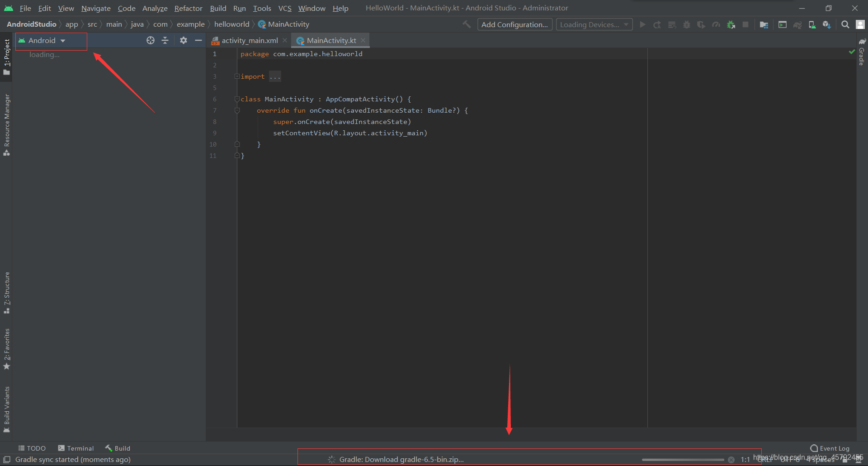This screenshot has height=466, width=868.
Task: Open the VCS menu
Action: tap(285, 8)
